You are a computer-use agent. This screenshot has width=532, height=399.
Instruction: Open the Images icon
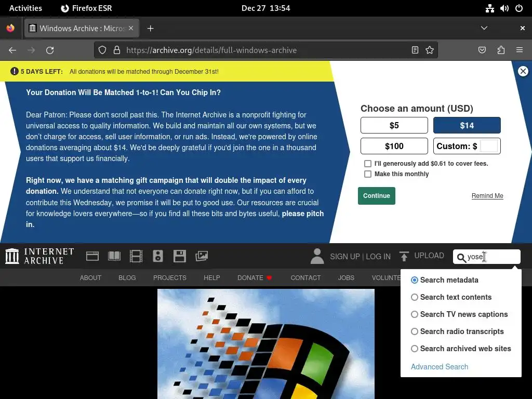click(x=202, y=256)
